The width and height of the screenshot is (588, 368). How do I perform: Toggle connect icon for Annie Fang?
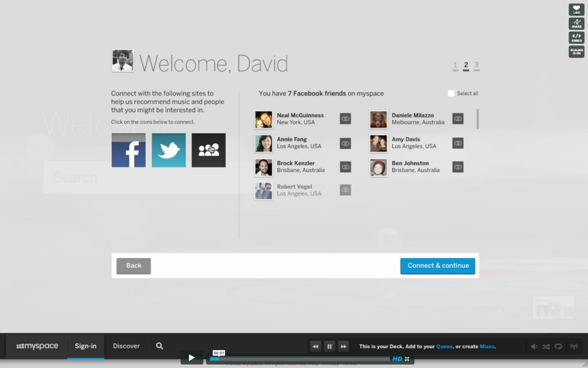click(x=345, y=143)
